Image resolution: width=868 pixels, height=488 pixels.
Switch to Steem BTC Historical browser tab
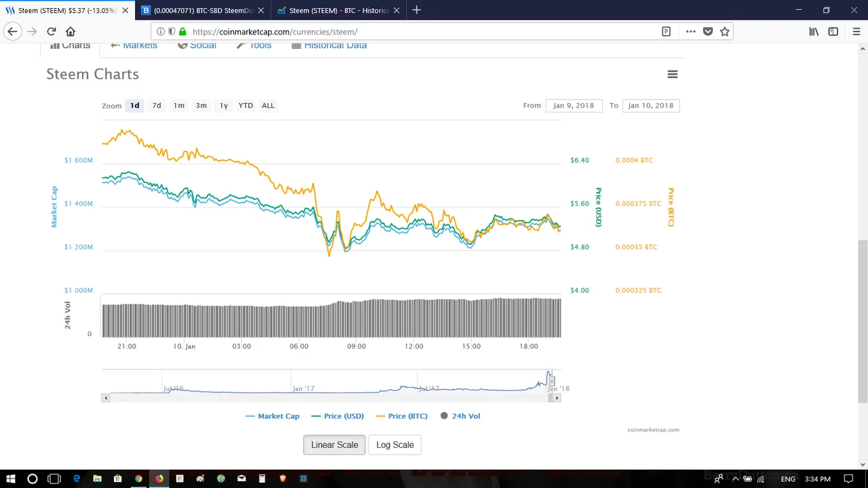coord(338,10)
